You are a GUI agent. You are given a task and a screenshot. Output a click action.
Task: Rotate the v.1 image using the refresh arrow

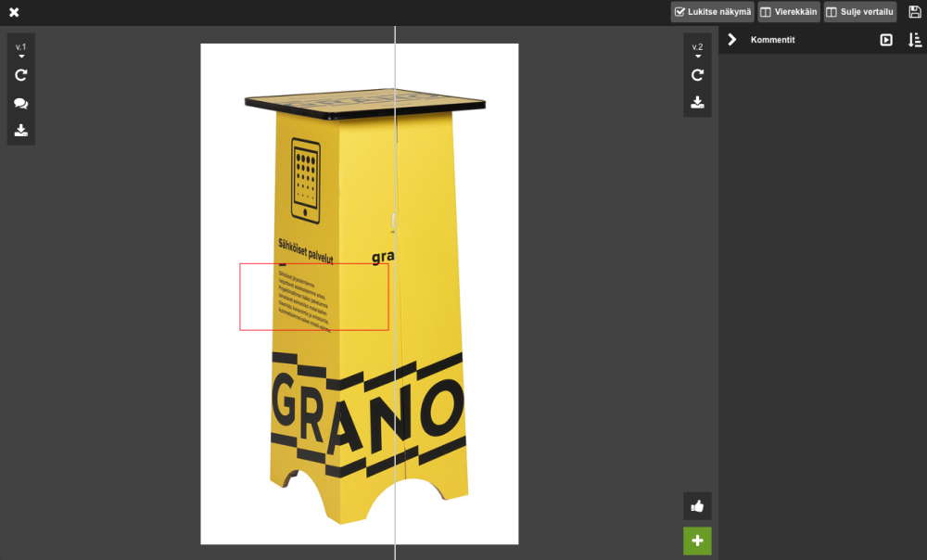pos(20,75)
